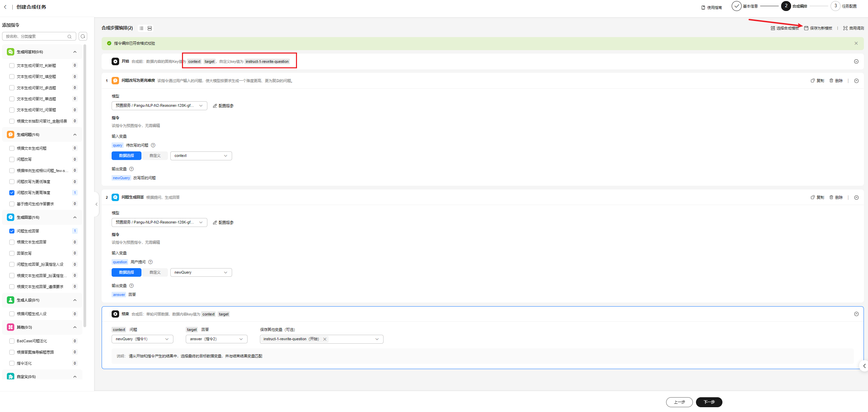Select 数据选择 tab in step 2
This screenshot has height=412, width=868.
126,272
